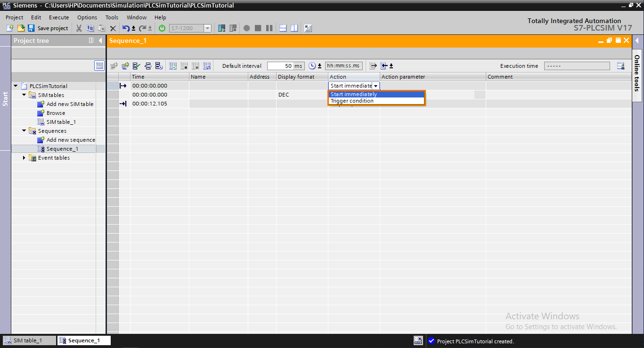Cut selection with the scissors icon
Screen dimensions: 644x348
(x=79, y=28)
